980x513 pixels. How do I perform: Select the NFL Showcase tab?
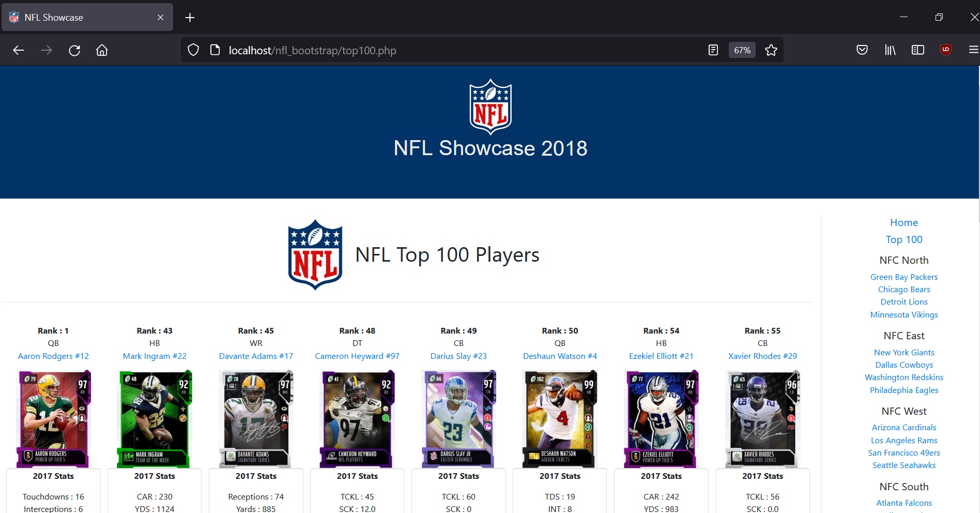pyautogui.click(x=83, y=18)
